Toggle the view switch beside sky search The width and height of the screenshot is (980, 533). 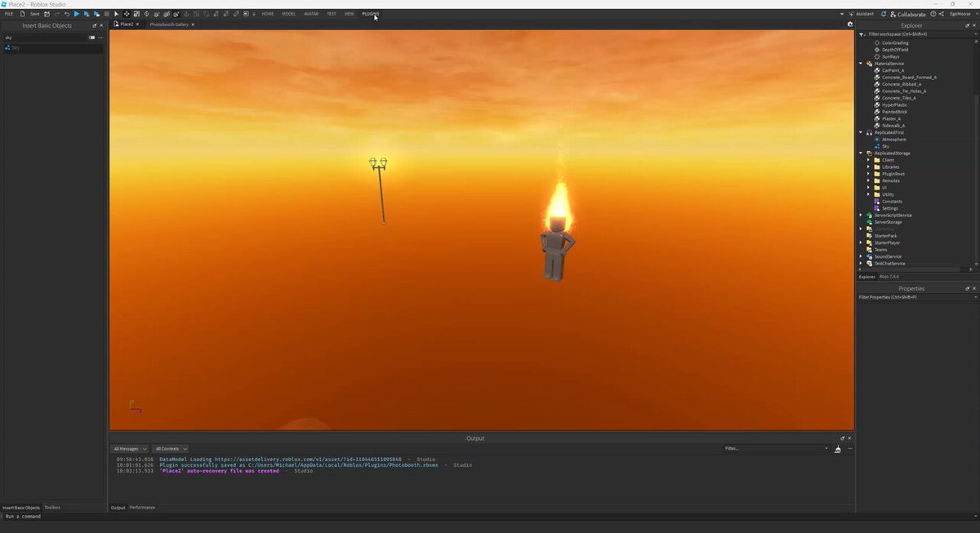coord(92,38)
